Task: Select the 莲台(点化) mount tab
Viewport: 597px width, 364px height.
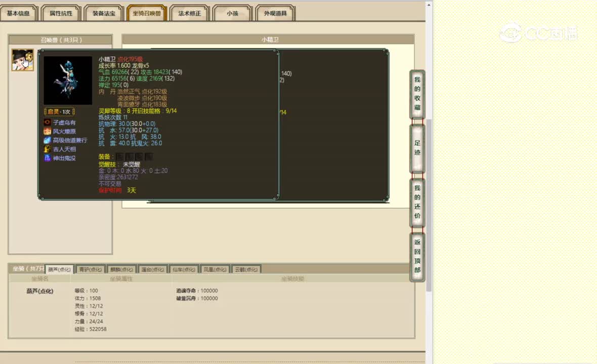Action: coord(153,269)
